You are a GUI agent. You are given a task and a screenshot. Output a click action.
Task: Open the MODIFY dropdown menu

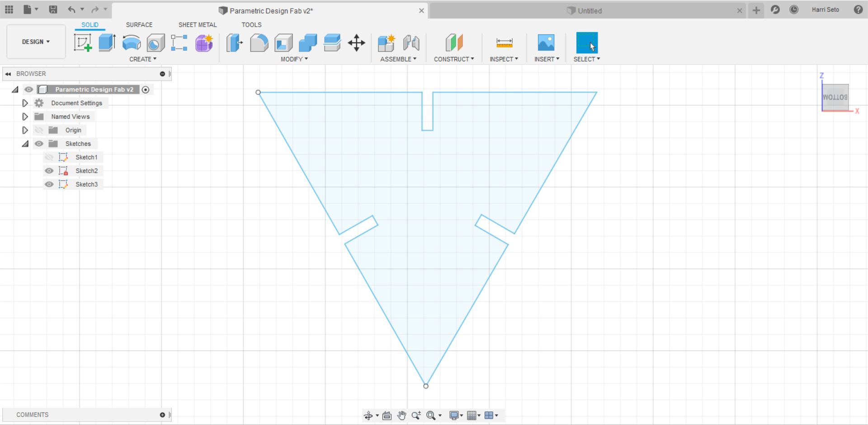294,59
